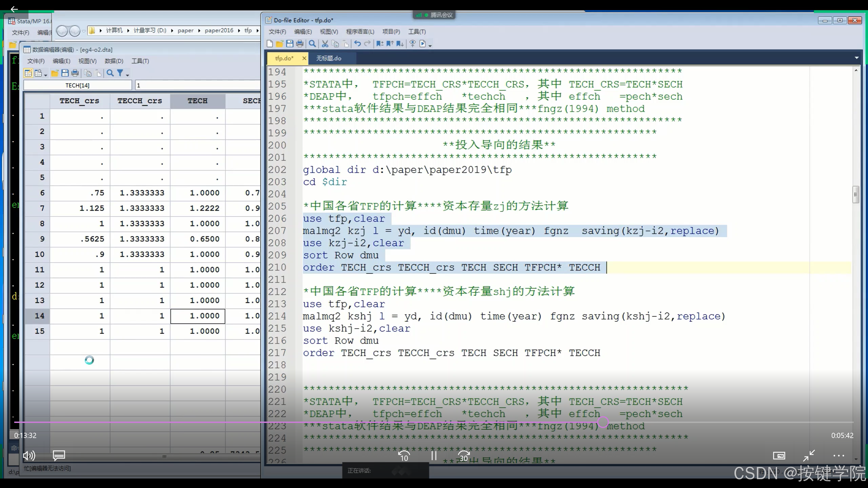Open the Execute button dropdown arrow

click(x=430, y=46)
